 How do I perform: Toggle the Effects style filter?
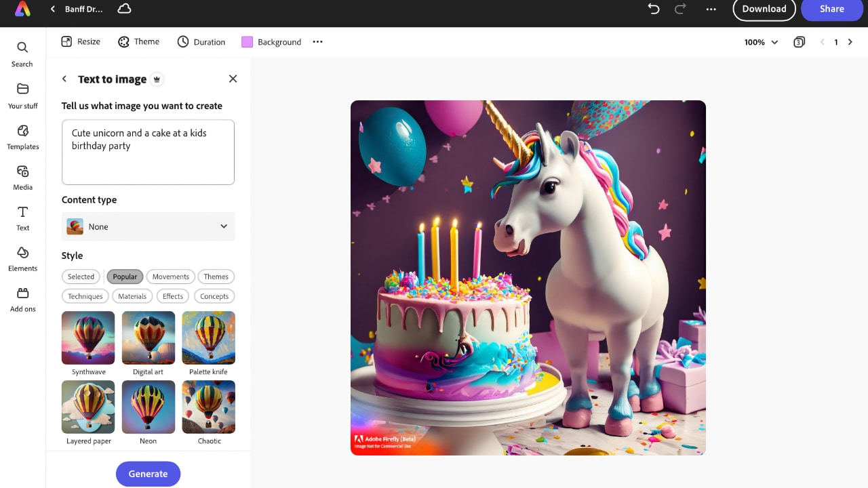point(172,296)
